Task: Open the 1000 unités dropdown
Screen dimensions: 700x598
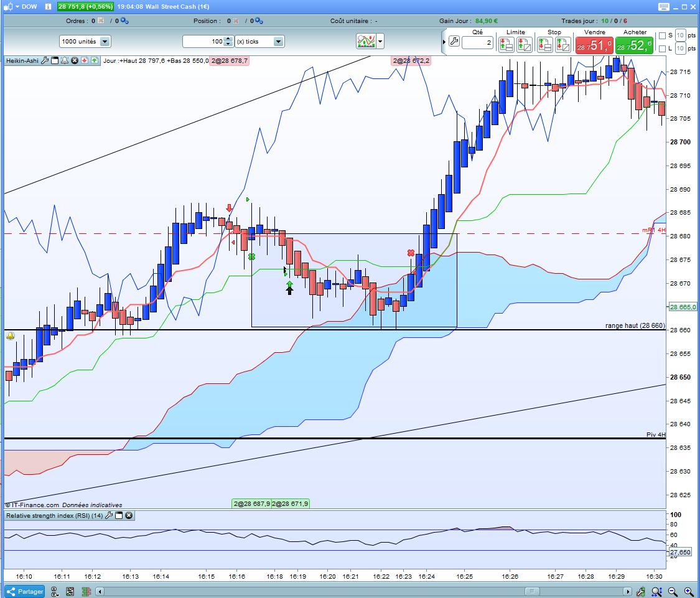Action: click(85, 42)
